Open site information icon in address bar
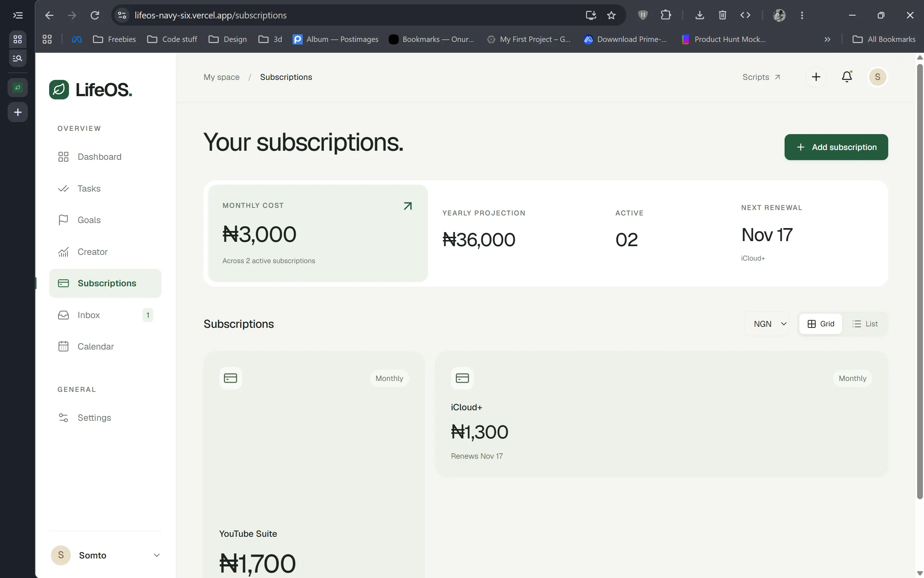 click(x=122, y=15)
